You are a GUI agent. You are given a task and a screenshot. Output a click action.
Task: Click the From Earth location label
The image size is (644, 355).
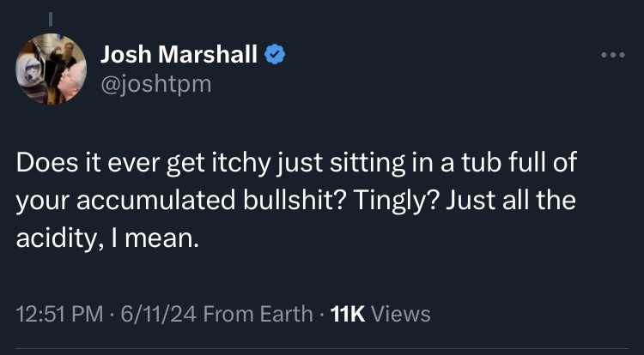[x=258, y=314]
